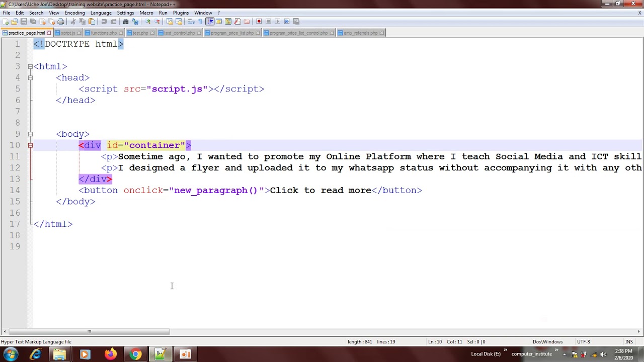Close the test.php tab
This screenshot has height=362, width=644.
pyautogui.click(x=152, y=33)
